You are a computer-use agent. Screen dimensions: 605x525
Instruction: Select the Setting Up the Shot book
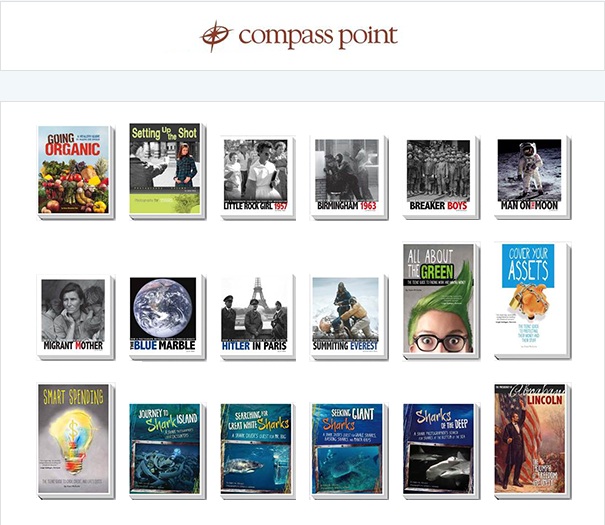pyautogui.click(x=167, y=171)
